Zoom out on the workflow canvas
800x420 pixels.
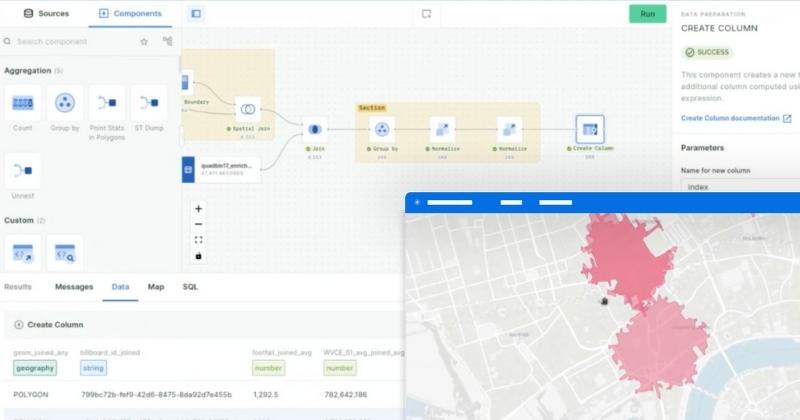click(198, 225)
